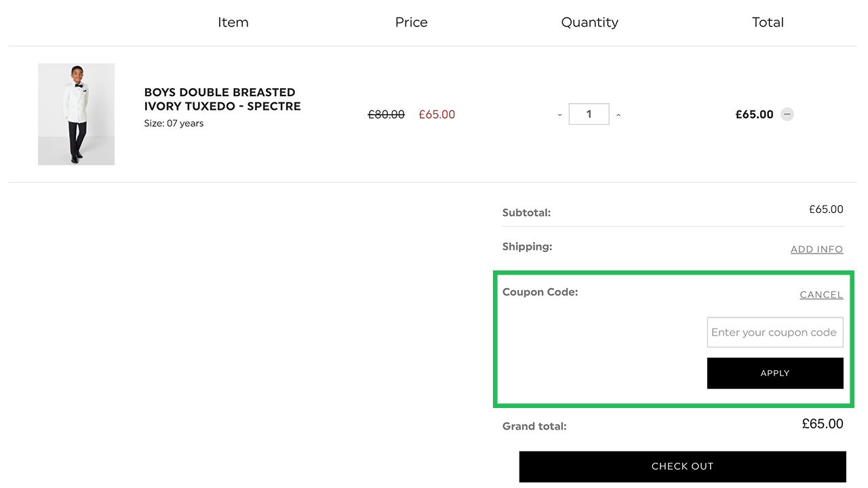Click the Size: 07 years text
The image size is (868, 488).
[174, 123]
